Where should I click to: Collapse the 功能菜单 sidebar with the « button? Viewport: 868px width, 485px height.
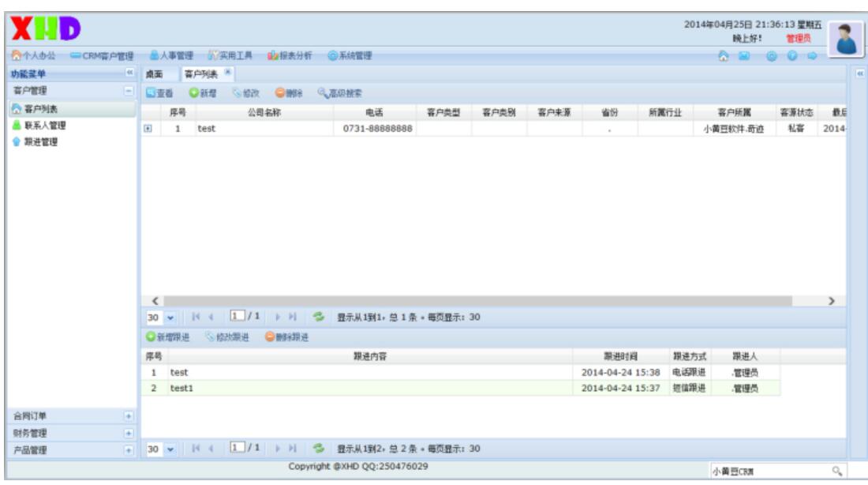(129, 73)
